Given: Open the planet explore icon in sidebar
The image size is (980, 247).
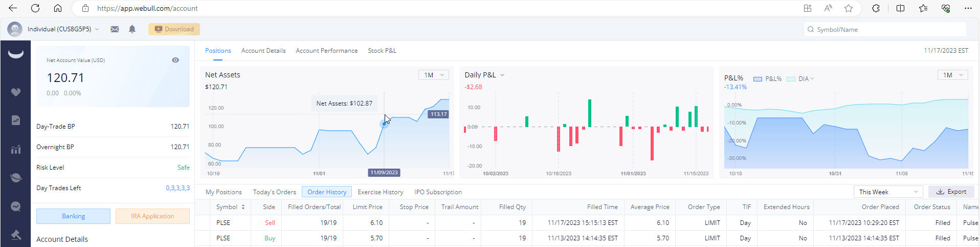Looking at the screenshot, I should click(x=16, y=178).
